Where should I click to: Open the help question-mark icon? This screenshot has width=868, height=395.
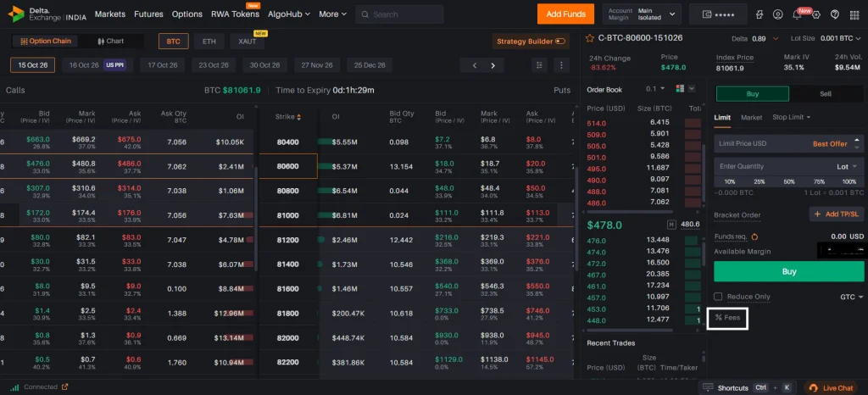835,14
